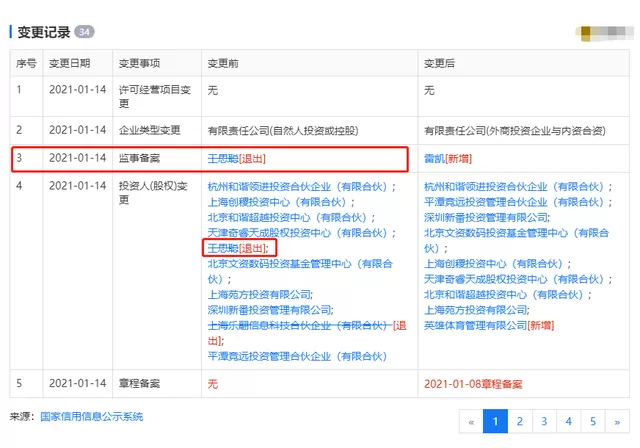Click the 序号 column header

coord(26,63)
